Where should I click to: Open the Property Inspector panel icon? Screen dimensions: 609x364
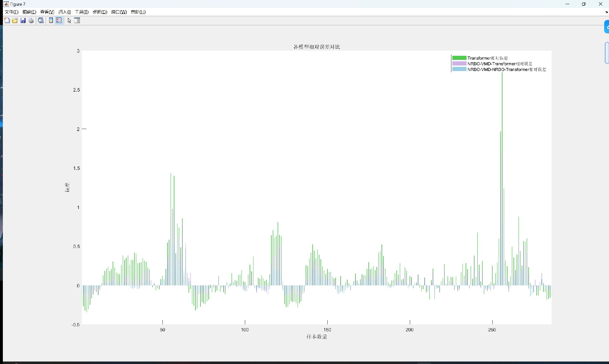[x=77, y=21]
